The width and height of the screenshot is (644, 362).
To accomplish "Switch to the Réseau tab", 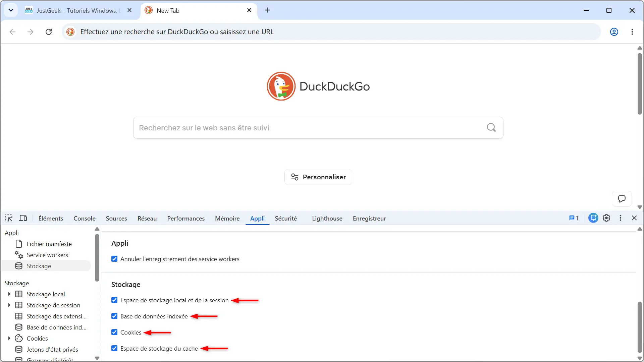I will [x=147, y=219].
